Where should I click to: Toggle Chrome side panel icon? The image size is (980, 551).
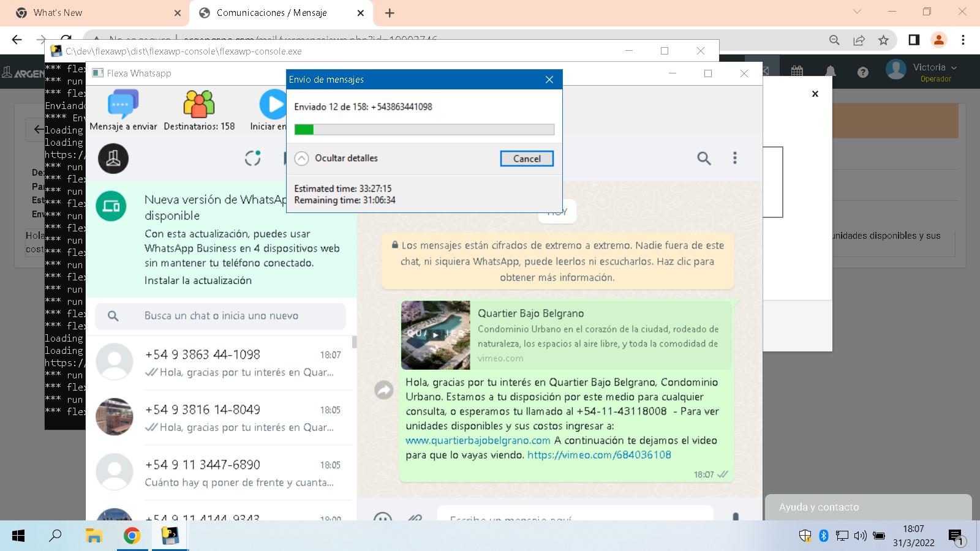(x=914, y=40)
